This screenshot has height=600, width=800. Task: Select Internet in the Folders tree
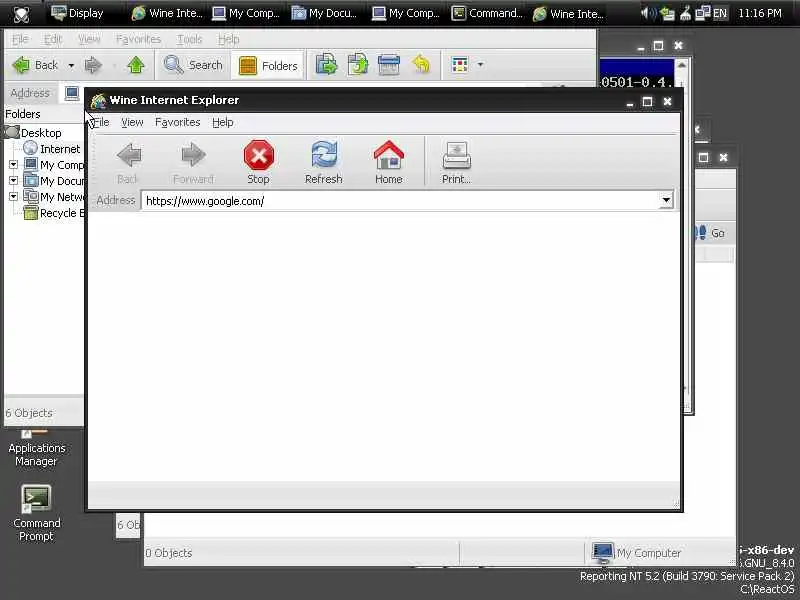pyautogui.click(x=60, y=149)
